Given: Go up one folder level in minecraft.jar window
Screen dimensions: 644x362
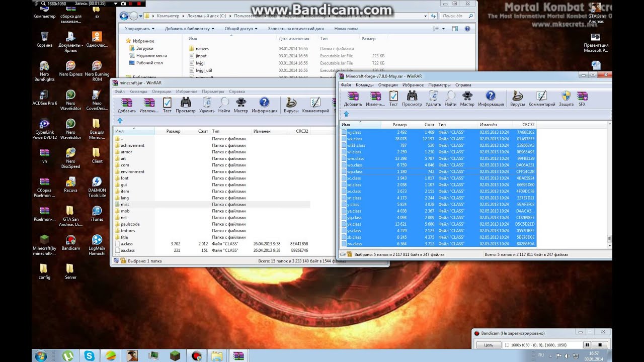Looking at the screenshot, I should (x=120, y=121).
